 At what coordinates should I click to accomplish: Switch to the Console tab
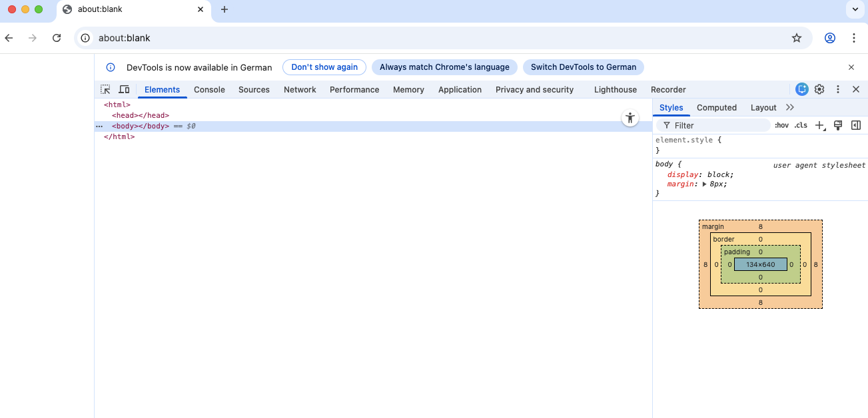click(x=209, y=89)
